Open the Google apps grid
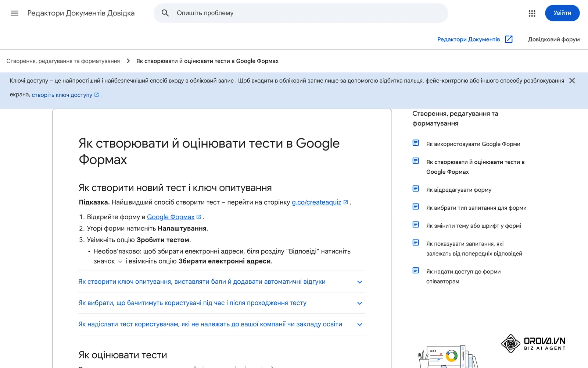The image size is (588, 368). (x=532, y=13)
